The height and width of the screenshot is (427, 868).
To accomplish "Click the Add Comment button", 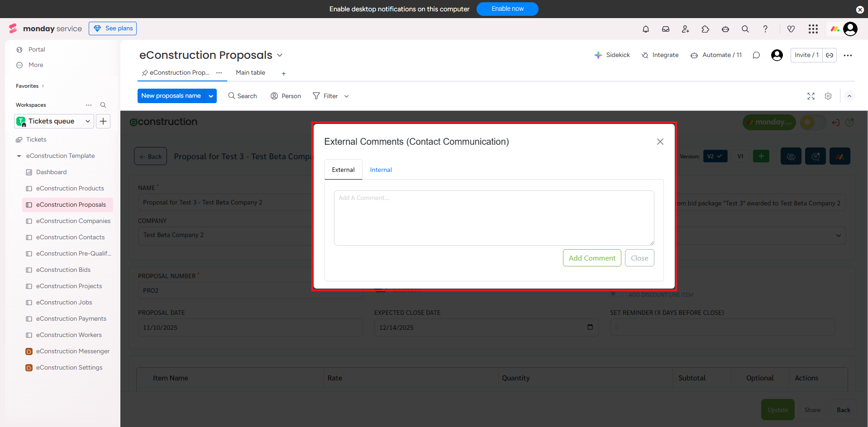I will (592, 258).
